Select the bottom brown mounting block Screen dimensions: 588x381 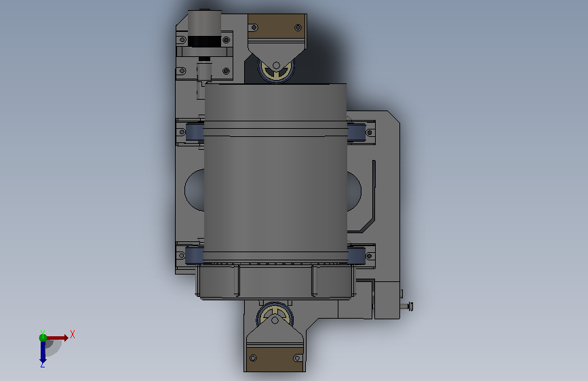tap(275, 359)
